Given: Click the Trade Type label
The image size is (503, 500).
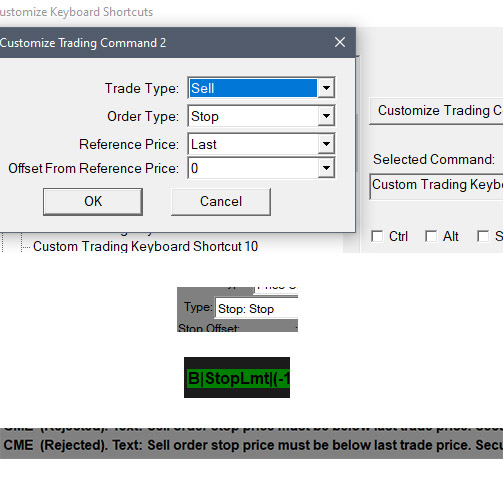Looking at the screenshot, I should 142,88.
